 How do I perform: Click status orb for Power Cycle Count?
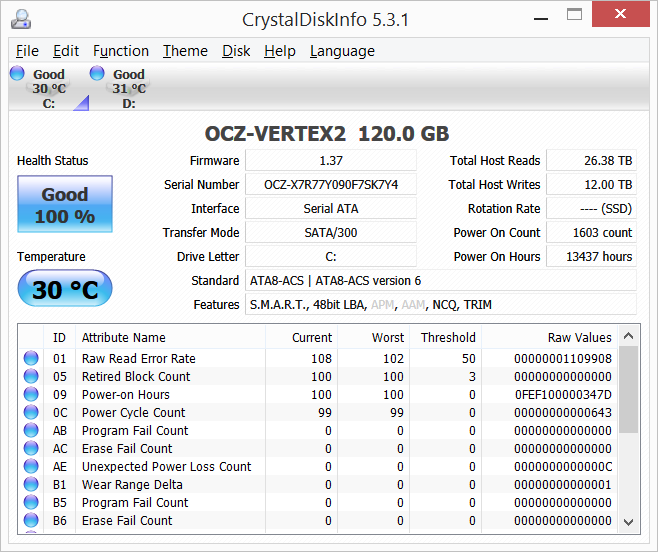(31, 412)
